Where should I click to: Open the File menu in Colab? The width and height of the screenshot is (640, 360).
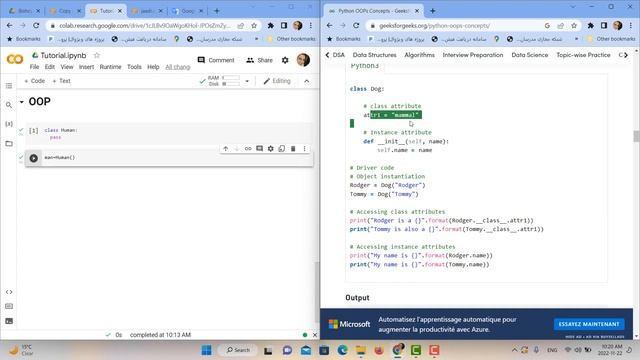34,67
